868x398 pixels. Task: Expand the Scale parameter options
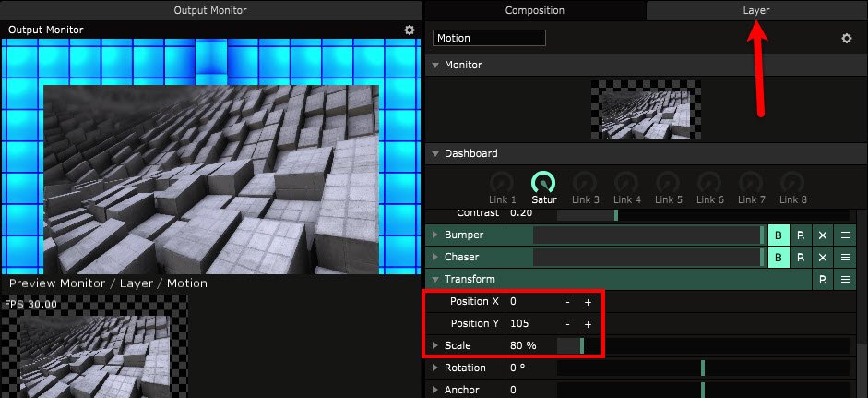coord(435,345)
